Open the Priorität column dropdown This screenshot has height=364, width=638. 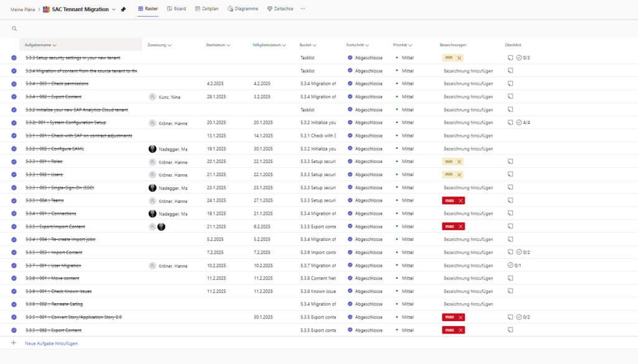pos(411,45)
